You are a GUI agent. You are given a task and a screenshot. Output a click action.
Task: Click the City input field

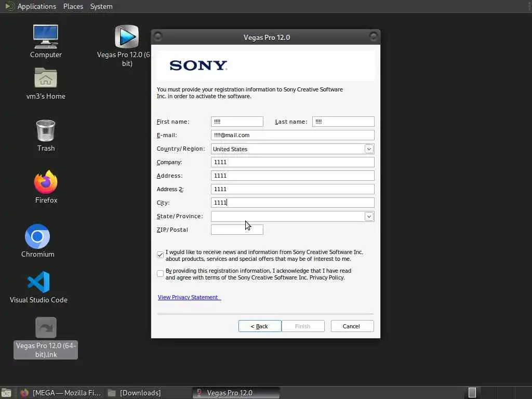[x=292, y=203]
